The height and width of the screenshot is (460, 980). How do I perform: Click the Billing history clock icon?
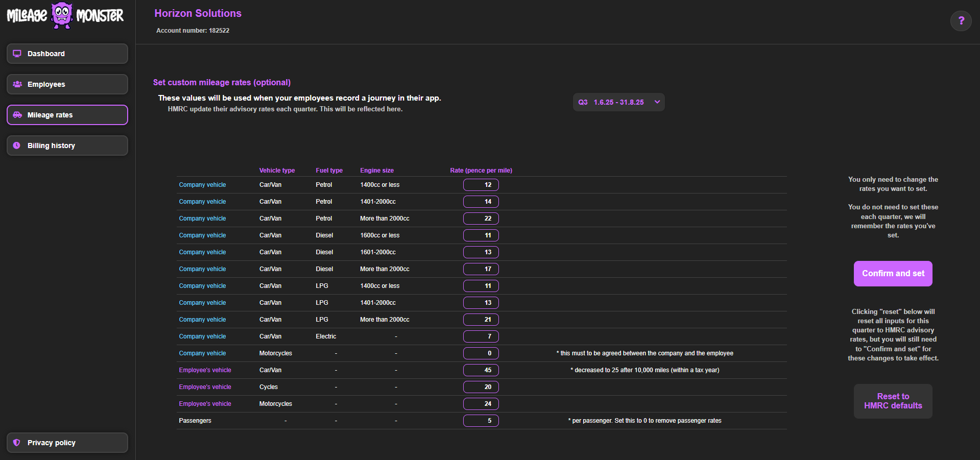17,146
